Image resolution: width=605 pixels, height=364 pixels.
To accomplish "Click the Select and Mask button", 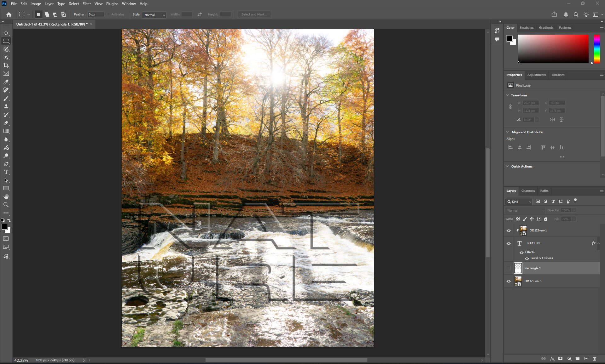I will (x=254, y=14).
